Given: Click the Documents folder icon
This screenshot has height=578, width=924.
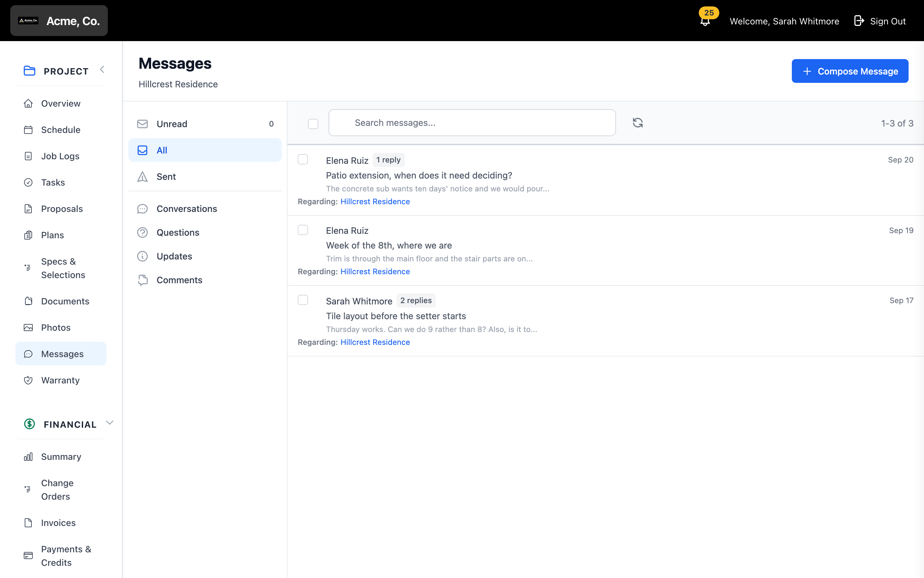Looking at the screenshot, I should [x=28, y=301].
